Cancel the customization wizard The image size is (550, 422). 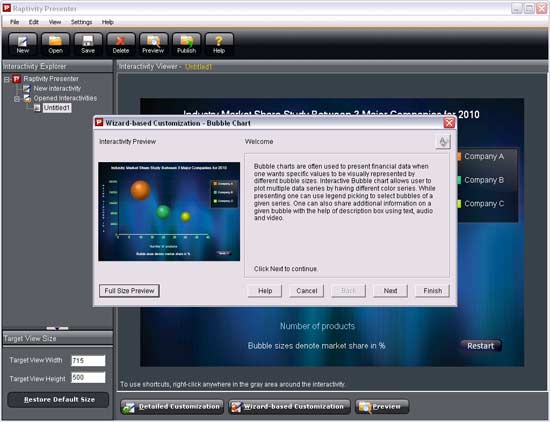pos(307,291)
